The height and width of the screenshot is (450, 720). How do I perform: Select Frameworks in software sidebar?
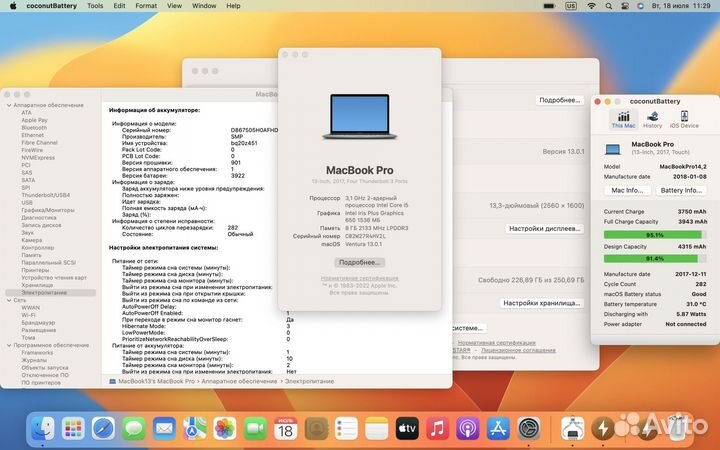(37, 353)
